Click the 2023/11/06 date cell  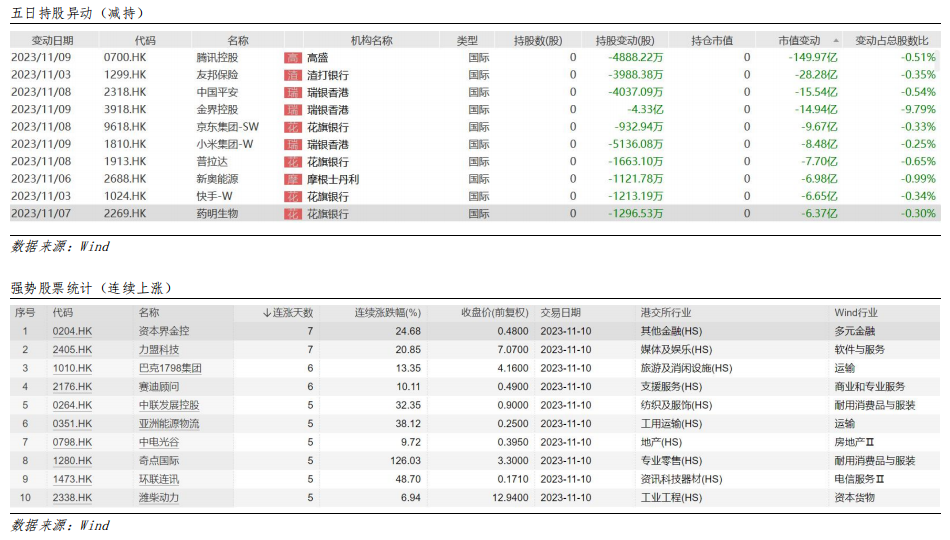point(41,179)
